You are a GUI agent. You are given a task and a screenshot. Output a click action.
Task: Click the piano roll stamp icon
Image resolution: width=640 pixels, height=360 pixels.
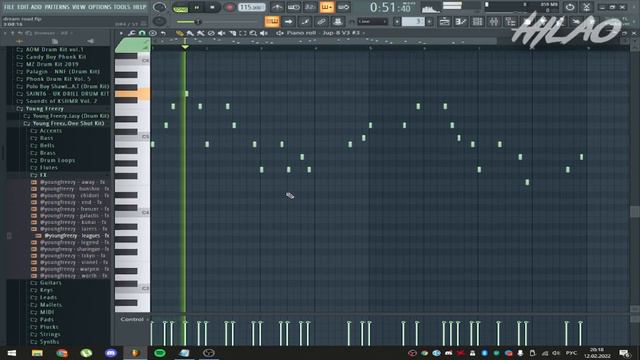tap(153, 33)
